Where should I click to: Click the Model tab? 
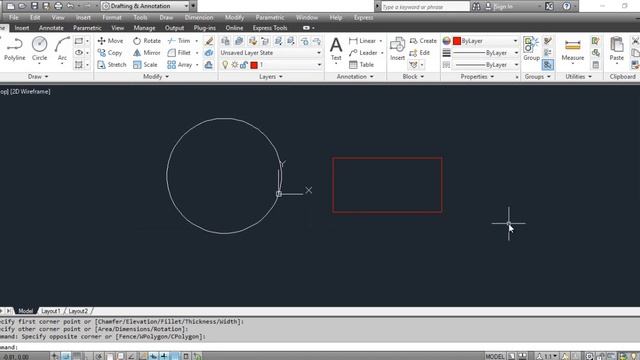[x=25, y=311]
